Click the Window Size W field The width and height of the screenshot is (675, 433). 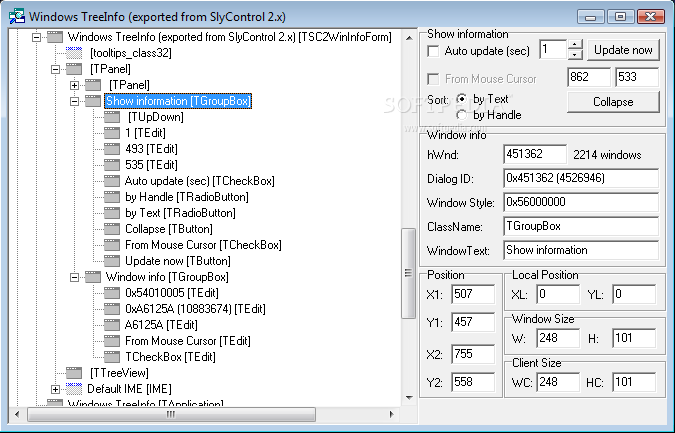coord(558,338)
